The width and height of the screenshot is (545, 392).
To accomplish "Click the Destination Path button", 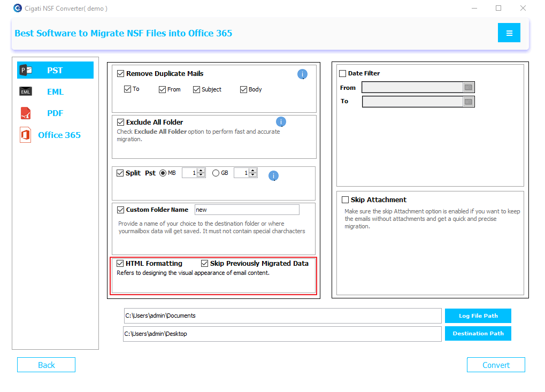I will 478,334.
